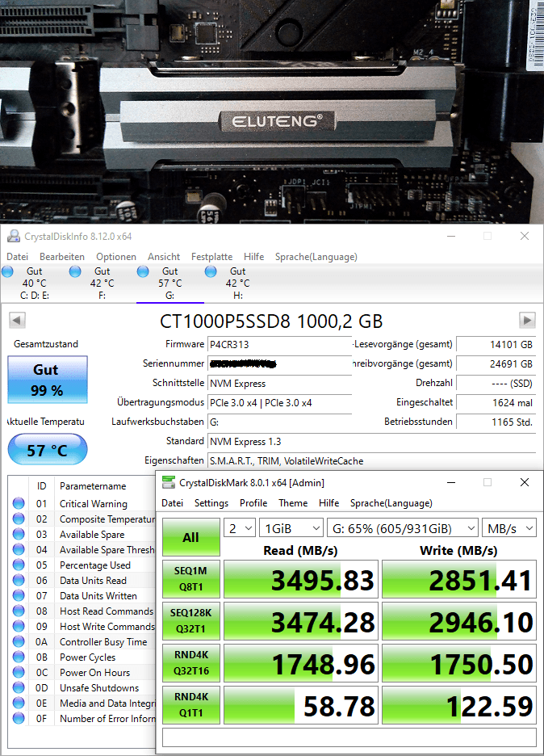Open unit dropdown showing MB/s

point(508,528)
